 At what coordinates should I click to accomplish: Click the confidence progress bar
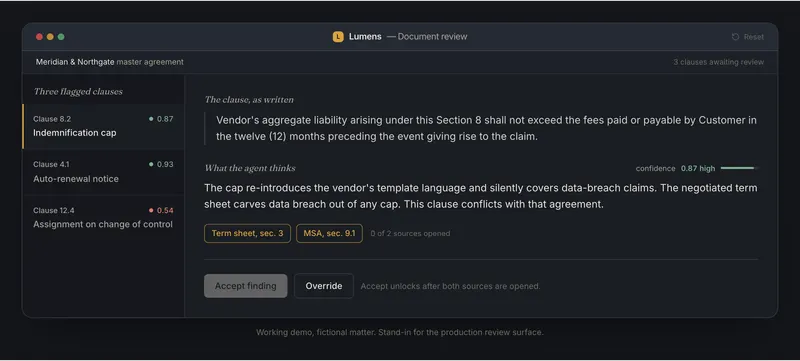740,168
